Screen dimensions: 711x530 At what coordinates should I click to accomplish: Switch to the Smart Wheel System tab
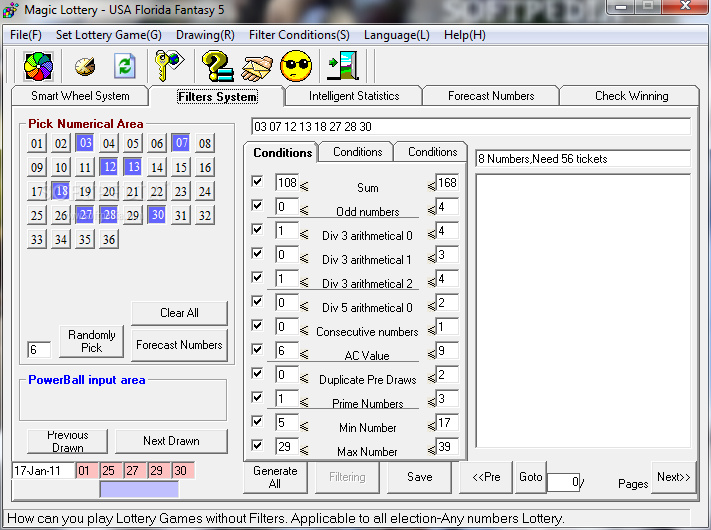pos(80,96)
